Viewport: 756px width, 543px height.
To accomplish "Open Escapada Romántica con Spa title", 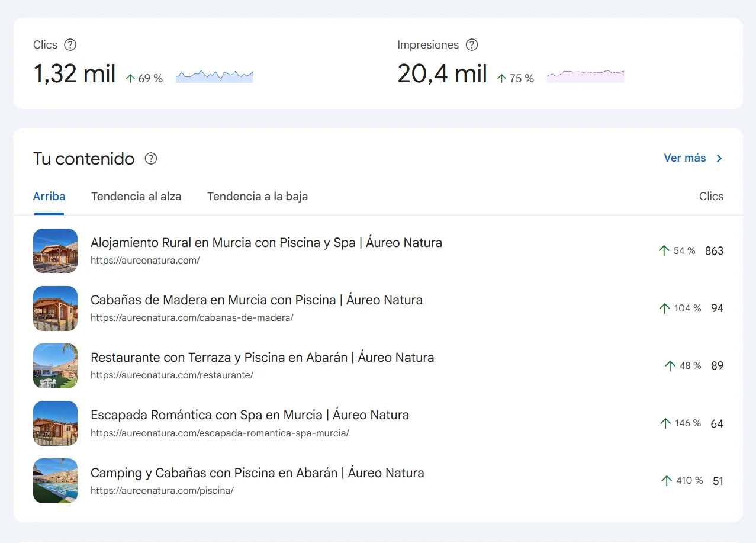I will [x=250, y=415].
